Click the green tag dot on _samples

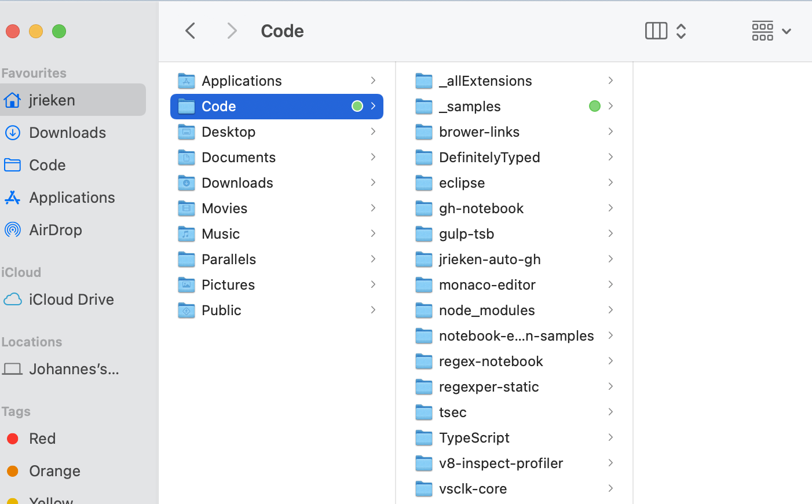click(x=594, y=106)
